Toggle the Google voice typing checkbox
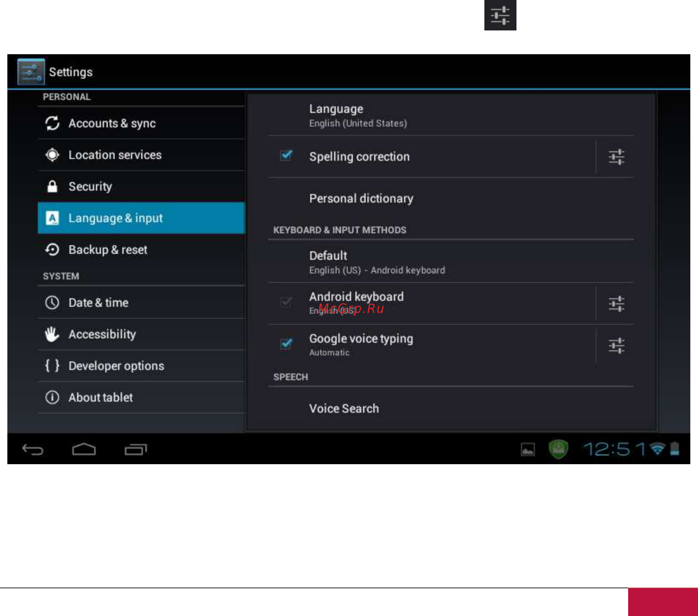Viewport: 698px width, 616px height. coord(286,344)
